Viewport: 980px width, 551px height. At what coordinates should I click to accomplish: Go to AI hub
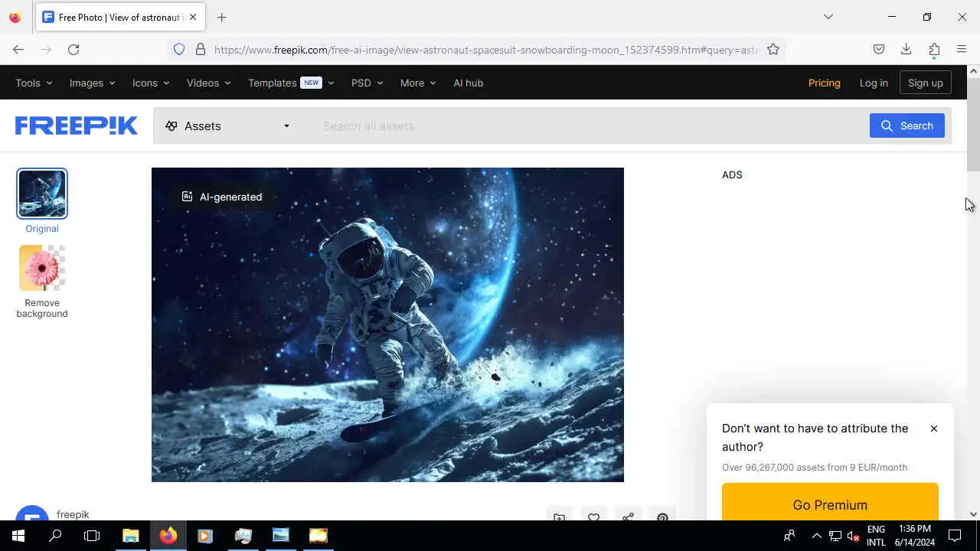(468, 83)
